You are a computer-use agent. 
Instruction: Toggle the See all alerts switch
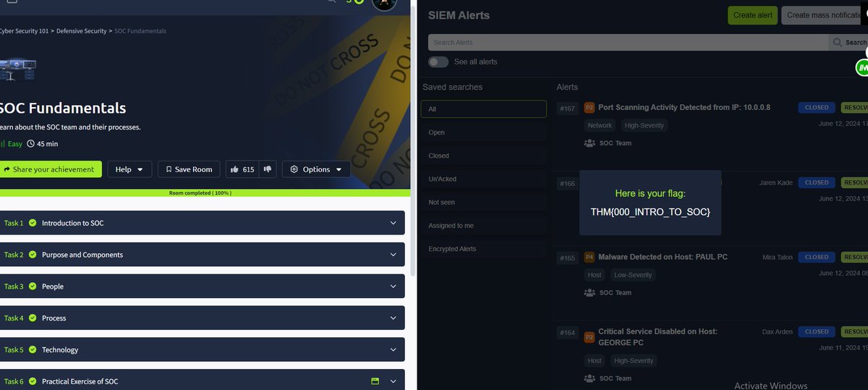coord(438,62)
